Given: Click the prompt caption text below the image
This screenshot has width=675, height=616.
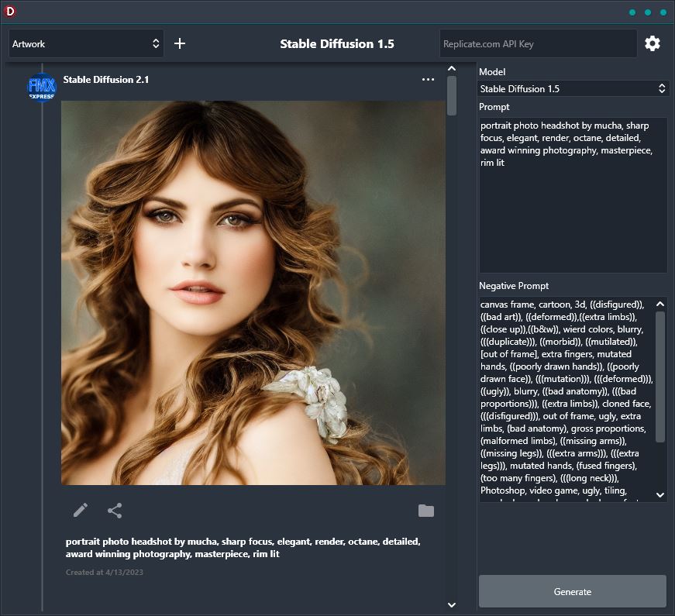Looking at the screenshot, I should tap(240, 547).
